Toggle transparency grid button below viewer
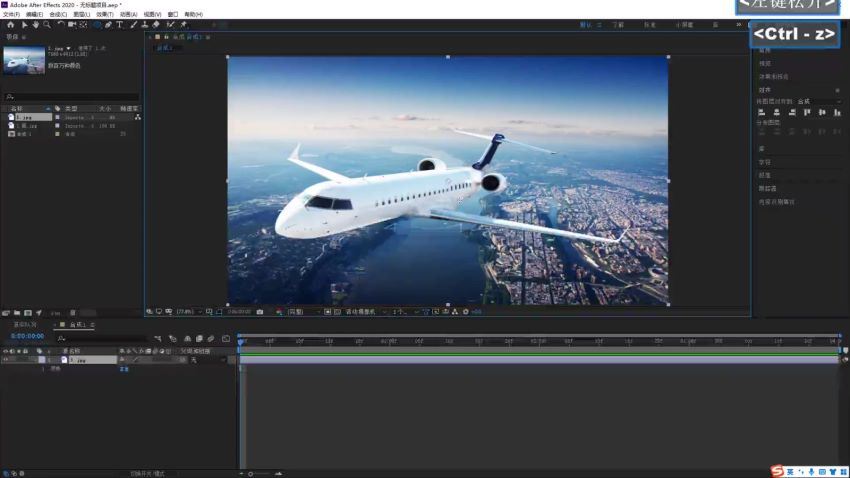850x478 pixels. point(333,312)
